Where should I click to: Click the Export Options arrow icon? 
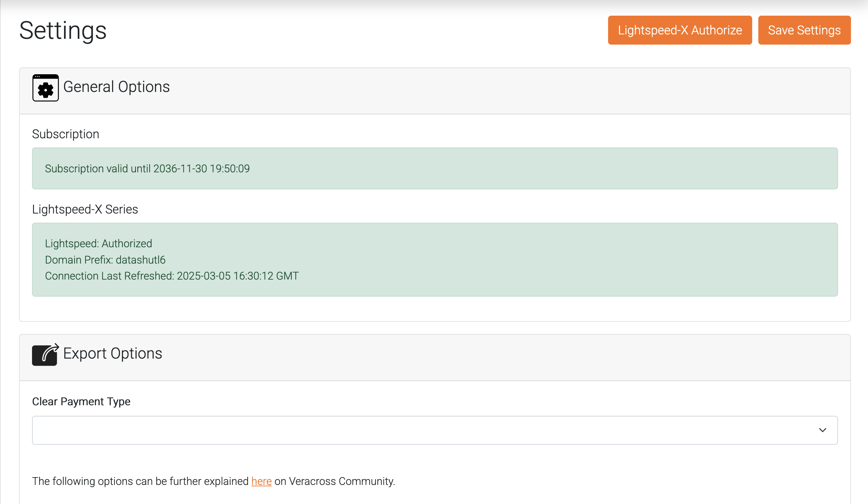45,354
